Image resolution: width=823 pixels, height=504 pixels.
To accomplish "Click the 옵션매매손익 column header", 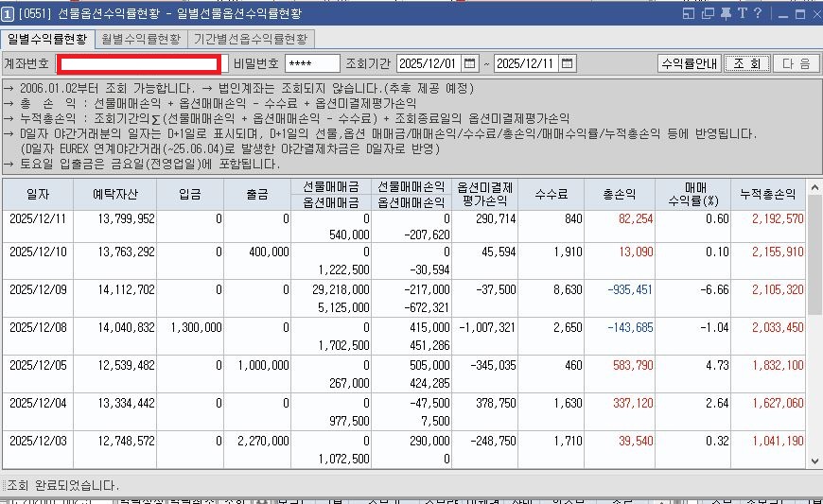I will pos(411,202).
